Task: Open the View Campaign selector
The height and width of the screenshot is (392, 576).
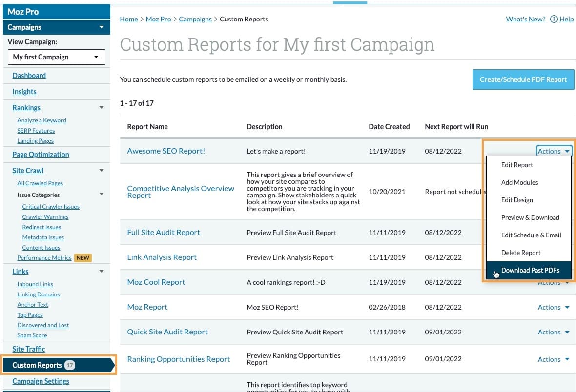Action: coord(56,57)
